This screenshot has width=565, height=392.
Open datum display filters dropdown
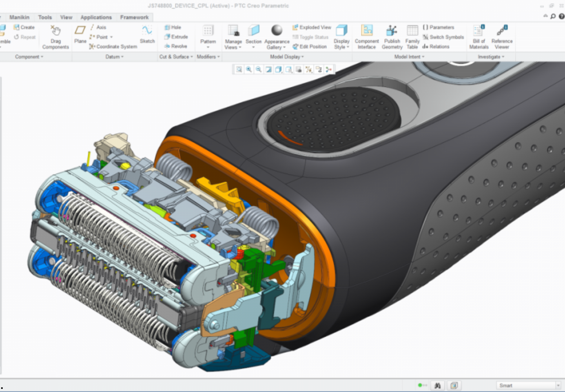[309, 69]
